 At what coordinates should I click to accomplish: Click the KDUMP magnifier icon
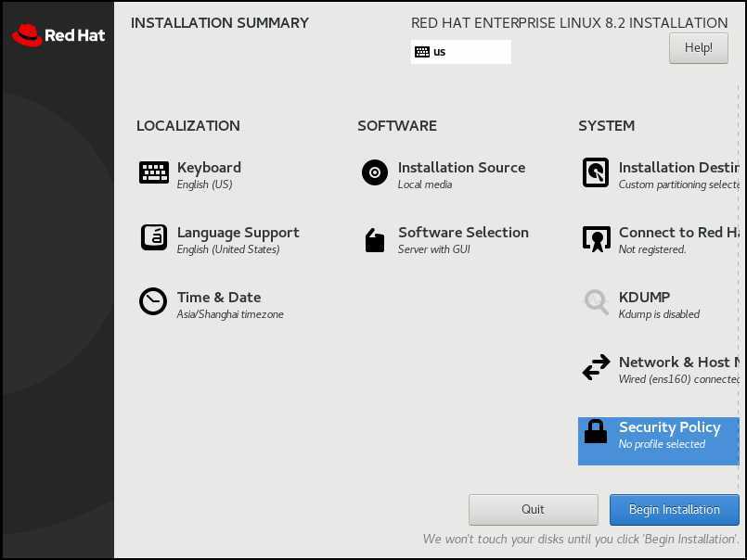(596, 302)
